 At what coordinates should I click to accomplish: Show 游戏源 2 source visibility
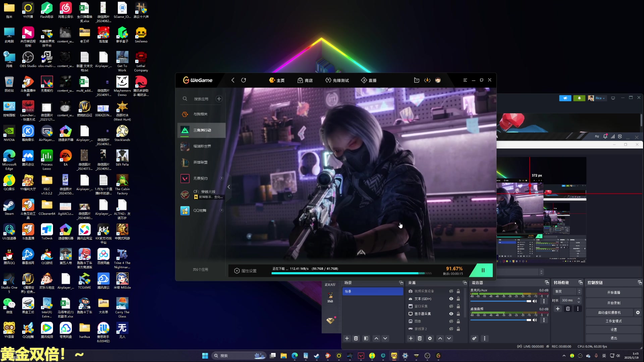pyautogui.click(x=451, y=329)
